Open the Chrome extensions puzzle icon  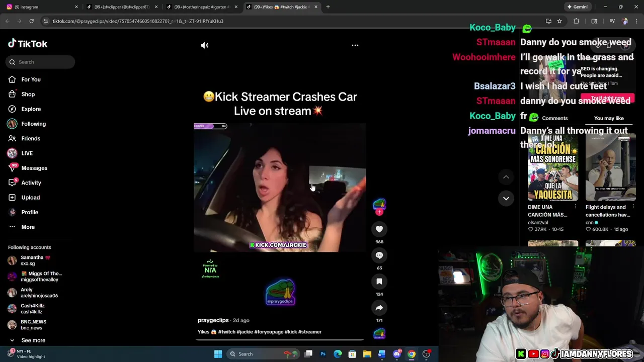click(x=577, y=21)
